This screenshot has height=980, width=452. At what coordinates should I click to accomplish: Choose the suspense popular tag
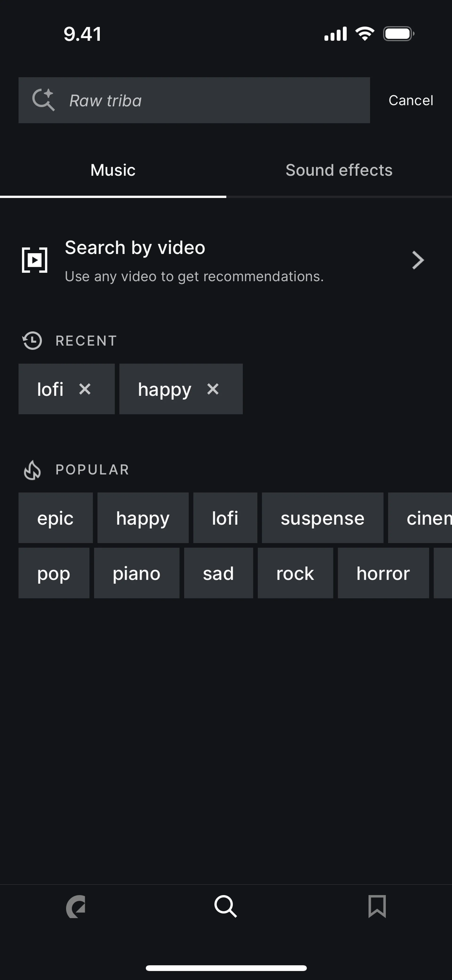point(322,518)
